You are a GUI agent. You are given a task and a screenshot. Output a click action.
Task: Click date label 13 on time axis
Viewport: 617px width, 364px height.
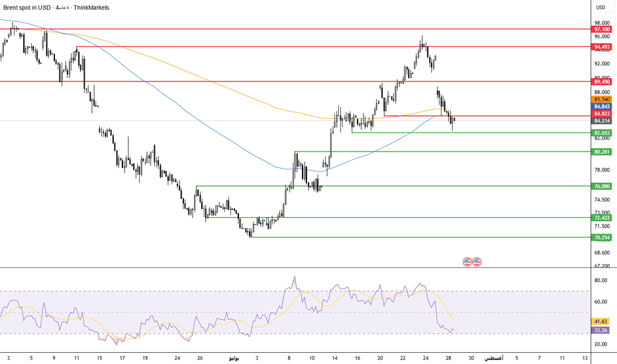[x=585, y=358]
